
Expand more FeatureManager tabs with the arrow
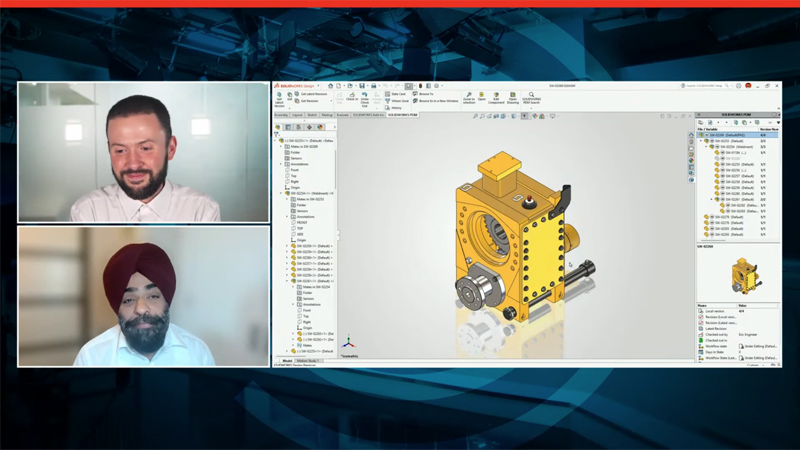[335, 127]
